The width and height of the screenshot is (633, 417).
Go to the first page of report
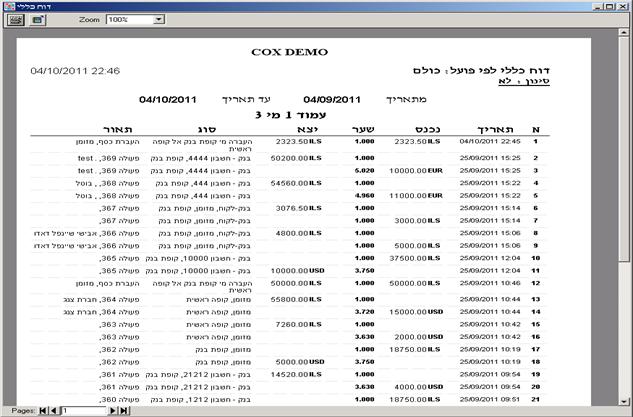(x=43, y=410)
